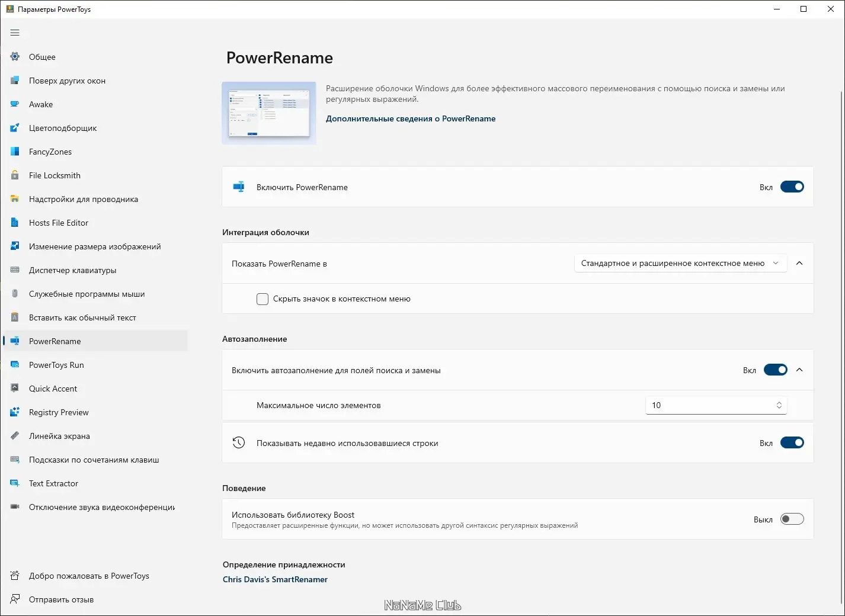
Task: Enable the Использовать библиотеку Boost toggle
Action: 792,519
